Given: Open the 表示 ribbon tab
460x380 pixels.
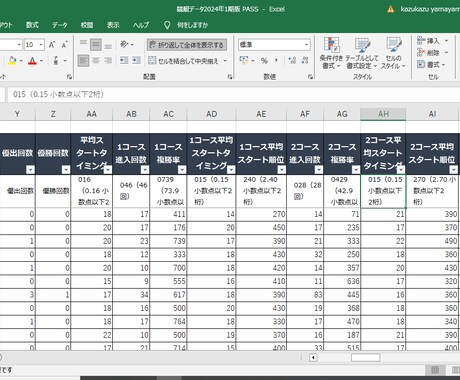Looking at the screenshot, I should pyautogui.click(x=113, y=25).
